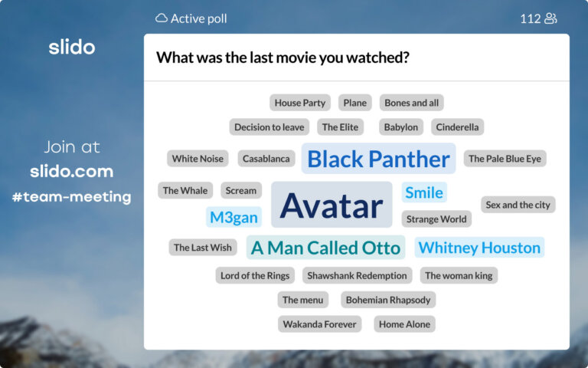588x368 pixels.
Task: Click the Bohemian Rhapsody tag
Action: pyautogui.click(x=388, y=300)
